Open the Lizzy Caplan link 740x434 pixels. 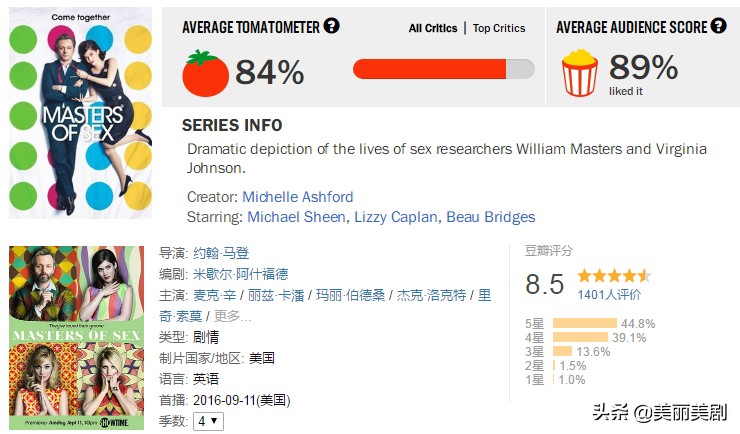395,217
